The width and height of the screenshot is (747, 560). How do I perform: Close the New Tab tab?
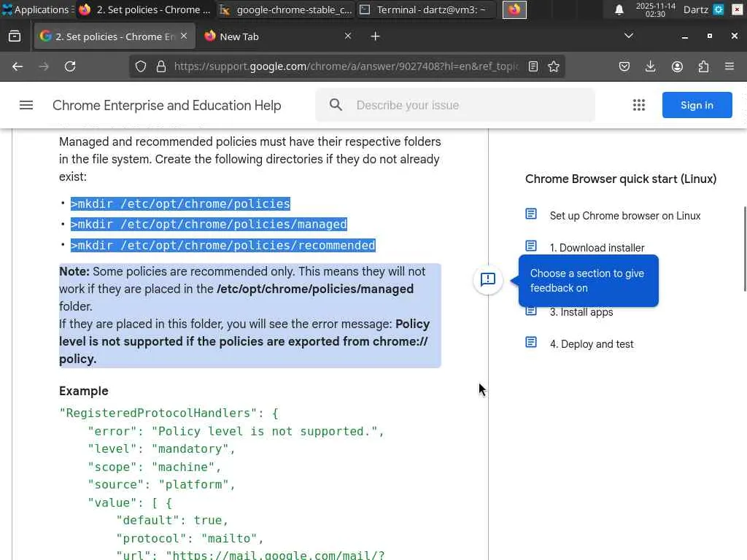[348, 36]
